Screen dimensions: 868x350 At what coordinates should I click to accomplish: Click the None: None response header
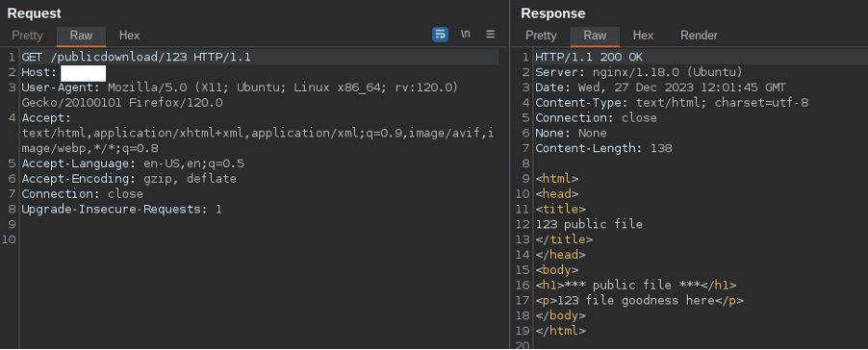coord(571,134)
